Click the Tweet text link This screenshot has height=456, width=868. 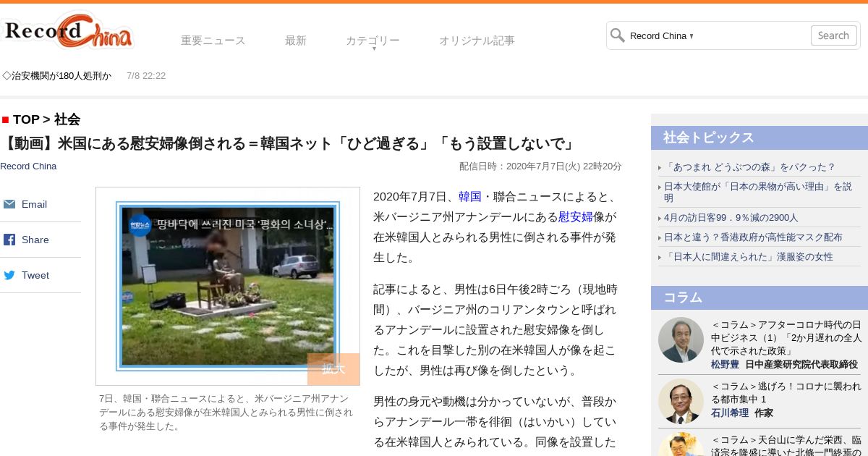click(x=35, y=275)
